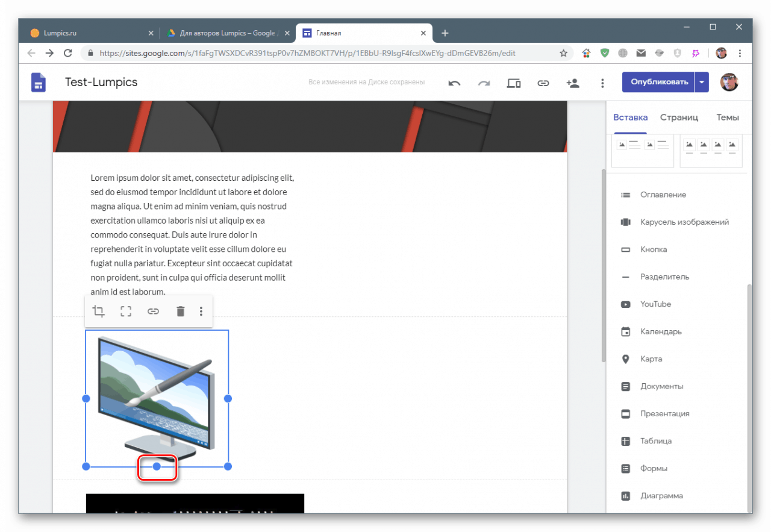Close the Главная browser tab
This screenshot has width=771, height=532.
pyautogui.click(x=423, y=33)
